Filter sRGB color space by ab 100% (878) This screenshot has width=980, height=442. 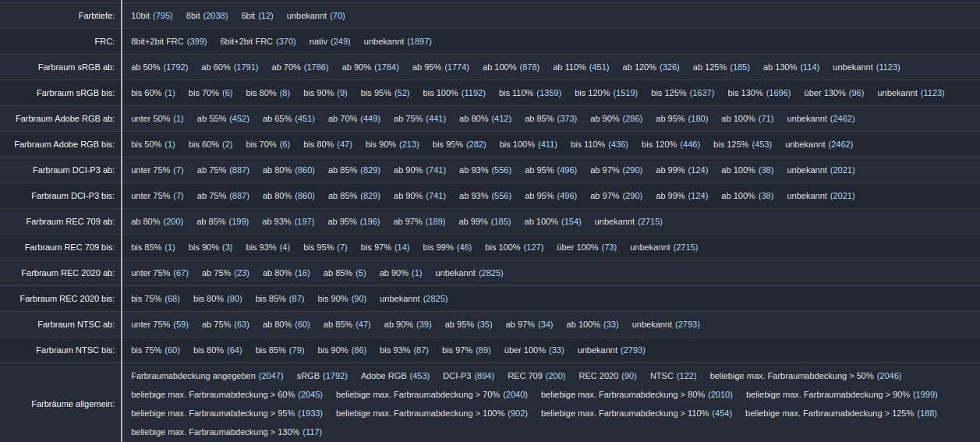[511, 67]
